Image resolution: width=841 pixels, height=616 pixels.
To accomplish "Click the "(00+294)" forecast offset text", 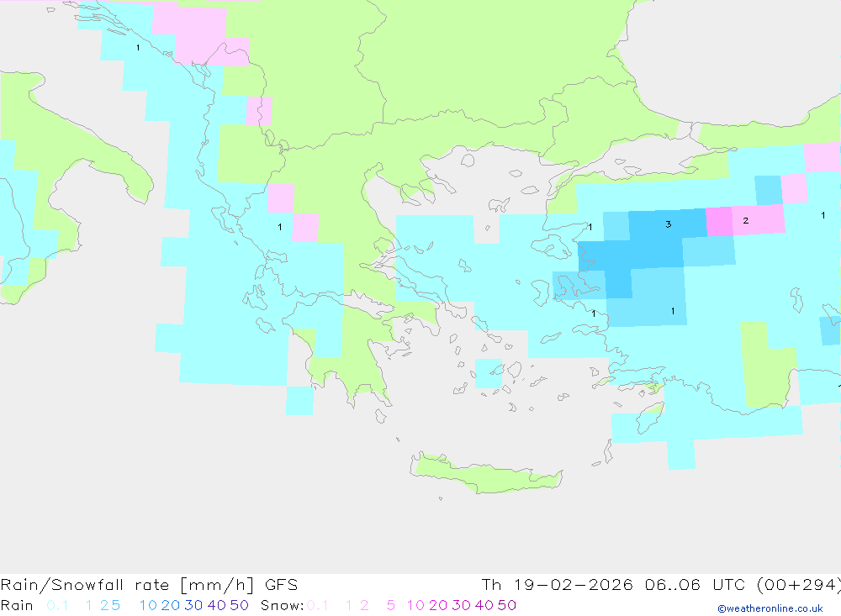I will click(799, 585).
